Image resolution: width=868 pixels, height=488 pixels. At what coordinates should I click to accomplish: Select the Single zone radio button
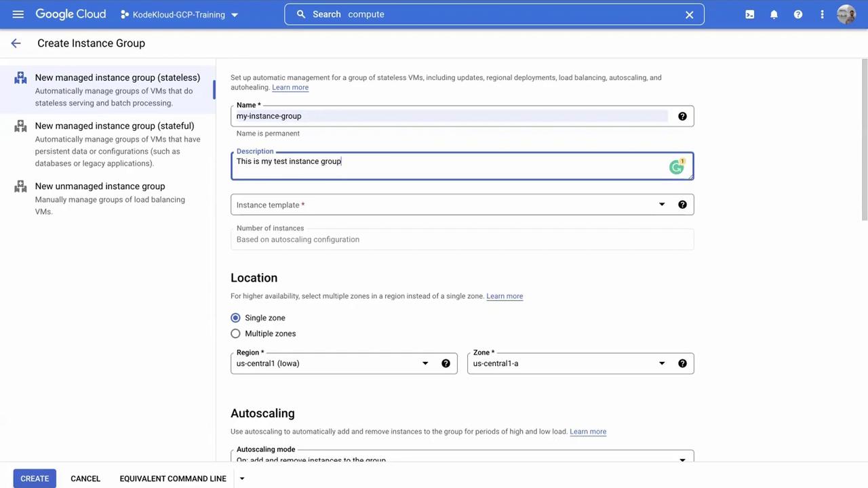tap(235, 318)
